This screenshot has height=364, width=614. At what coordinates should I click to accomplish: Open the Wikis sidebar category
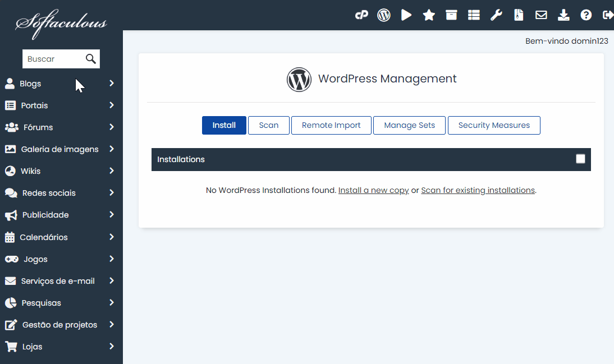61,171
